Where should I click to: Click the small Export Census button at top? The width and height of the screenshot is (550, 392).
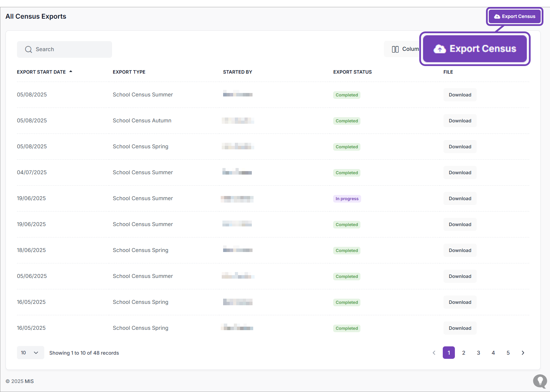tap(514, 16)
